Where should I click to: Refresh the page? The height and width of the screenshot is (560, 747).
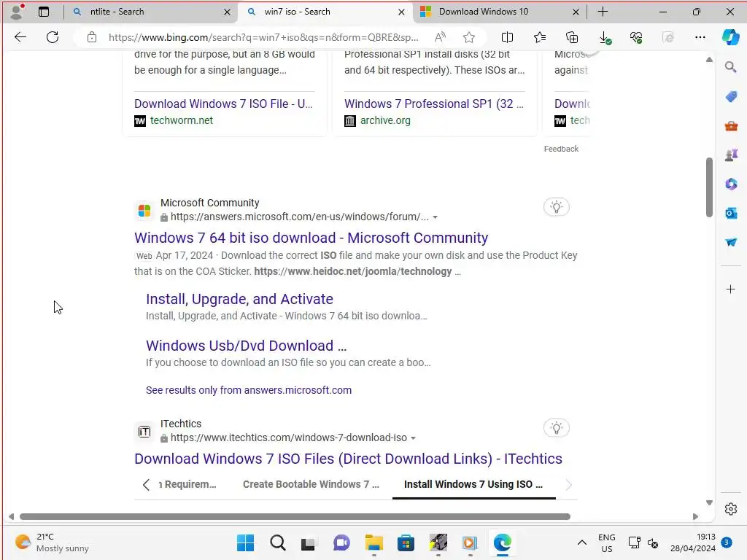pyautogui.click(x=53, y=37)
